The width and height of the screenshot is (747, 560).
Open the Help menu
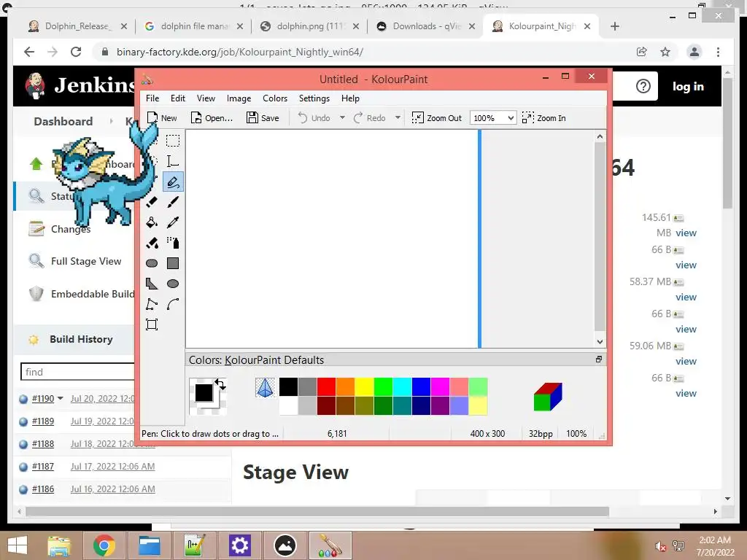coord(350,98)
